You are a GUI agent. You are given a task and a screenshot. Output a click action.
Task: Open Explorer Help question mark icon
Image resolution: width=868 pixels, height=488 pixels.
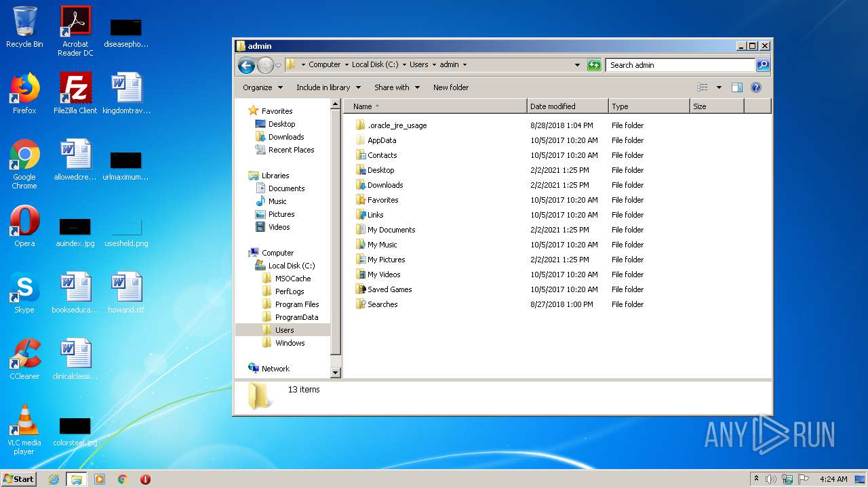(756, 87)
